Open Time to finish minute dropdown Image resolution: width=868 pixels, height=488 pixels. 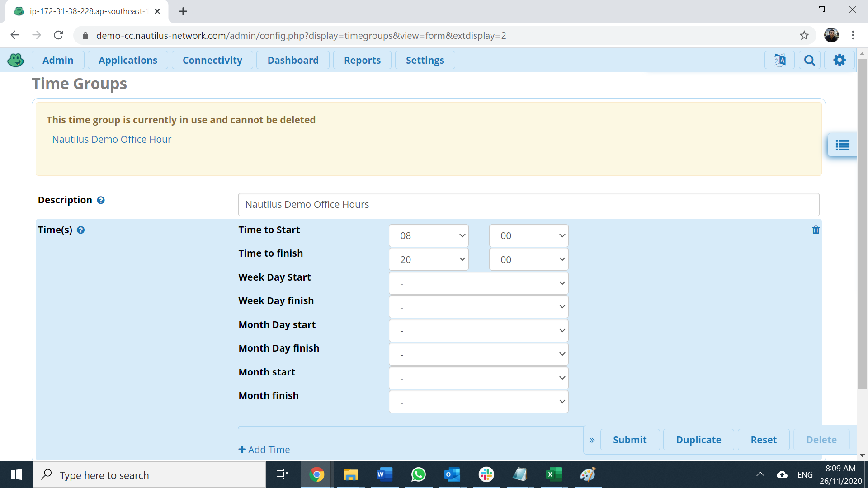point(528,260)
